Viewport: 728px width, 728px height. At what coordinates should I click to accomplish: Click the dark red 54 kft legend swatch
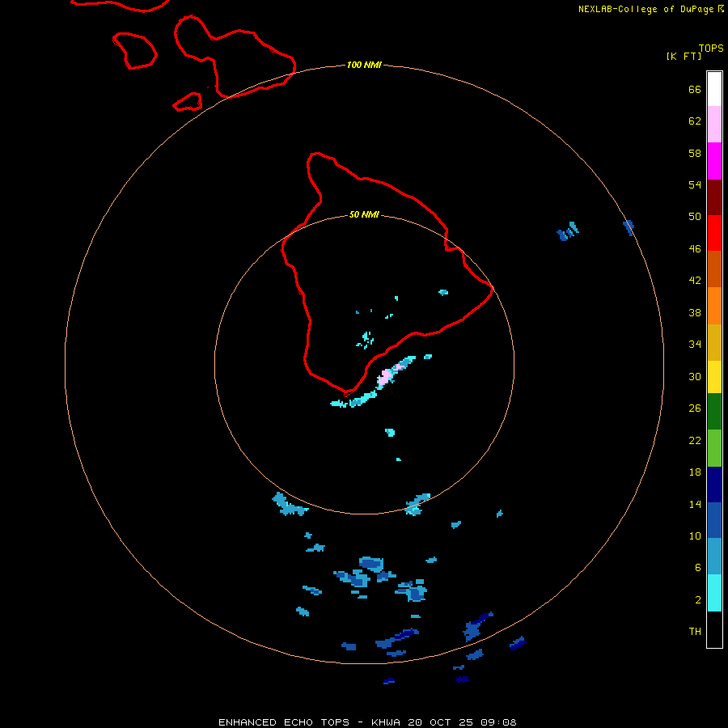pyautogui.click(x=714, y=197)
